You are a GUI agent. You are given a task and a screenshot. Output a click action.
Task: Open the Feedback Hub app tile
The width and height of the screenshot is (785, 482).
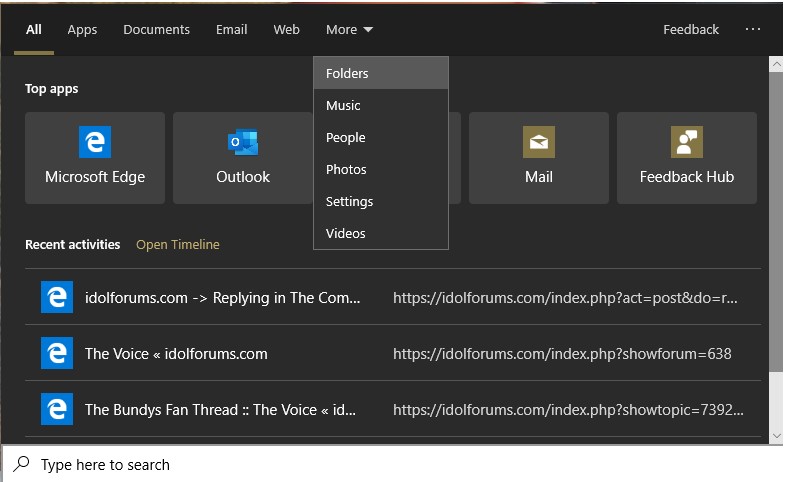coord(686,158)
